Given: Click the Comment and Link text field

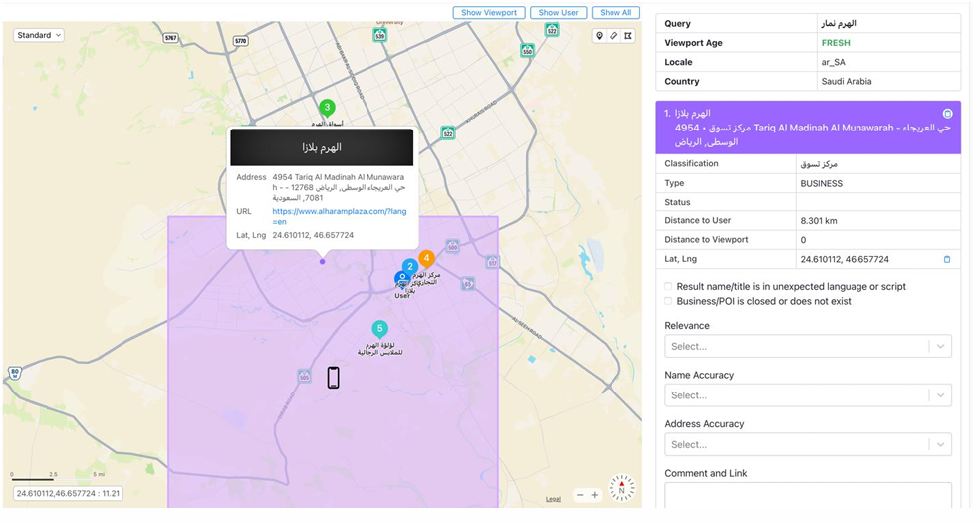Looking at the screenshot, I should (808, 495).
